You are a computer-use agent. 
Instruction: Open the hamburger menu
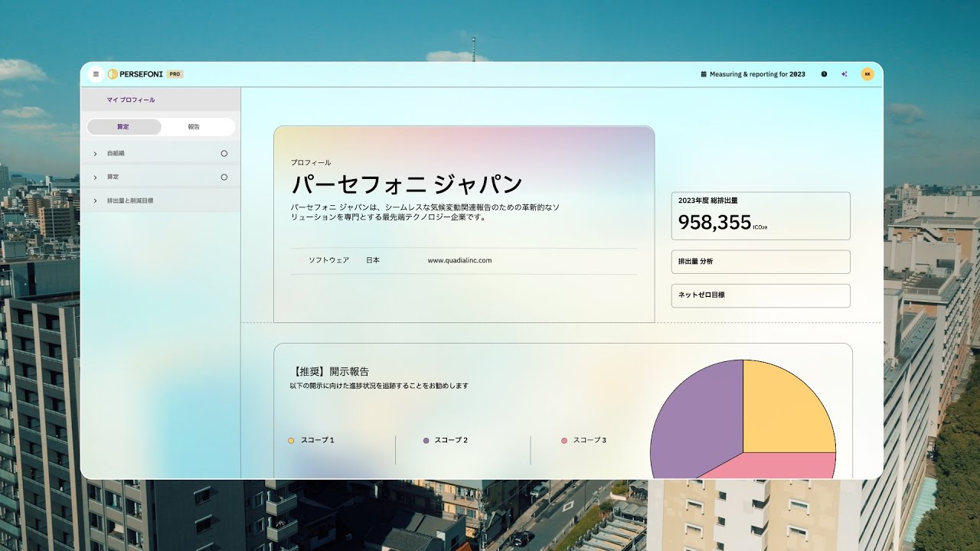pyautogui.click(x=96, y=74)
